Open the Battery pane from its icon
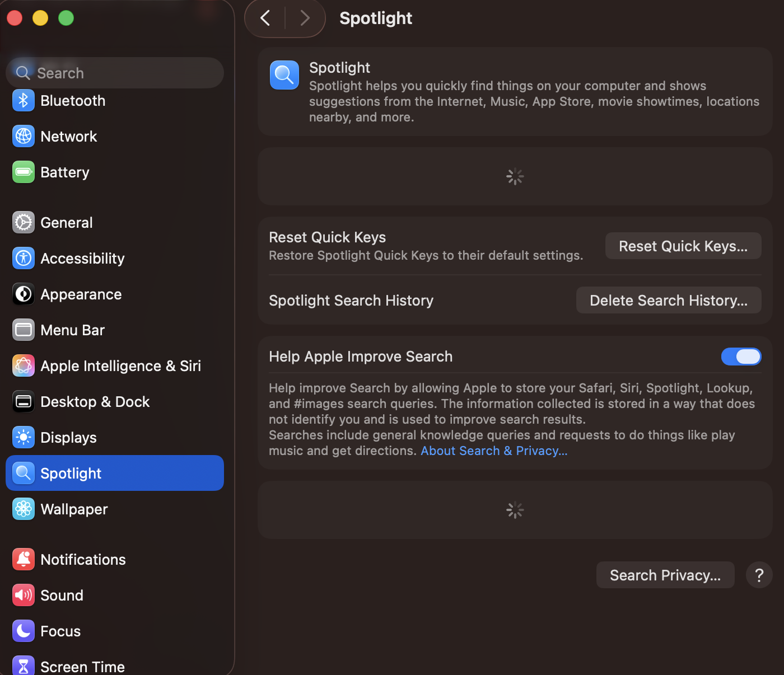The height and width of the screenshot is (675, 784). click(x=24, y=172)
